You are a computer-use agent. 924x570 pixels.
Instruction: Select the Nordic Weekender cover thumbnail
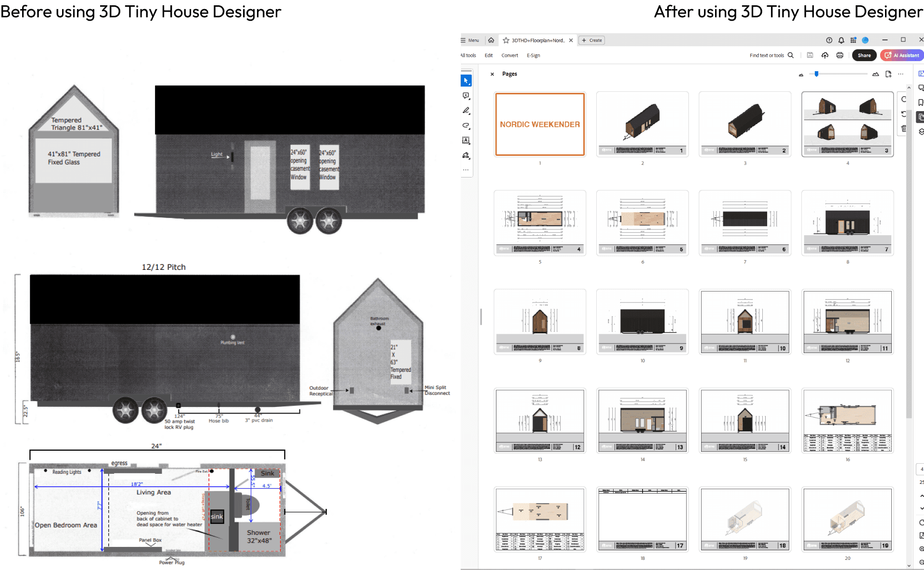coord(540,124)
